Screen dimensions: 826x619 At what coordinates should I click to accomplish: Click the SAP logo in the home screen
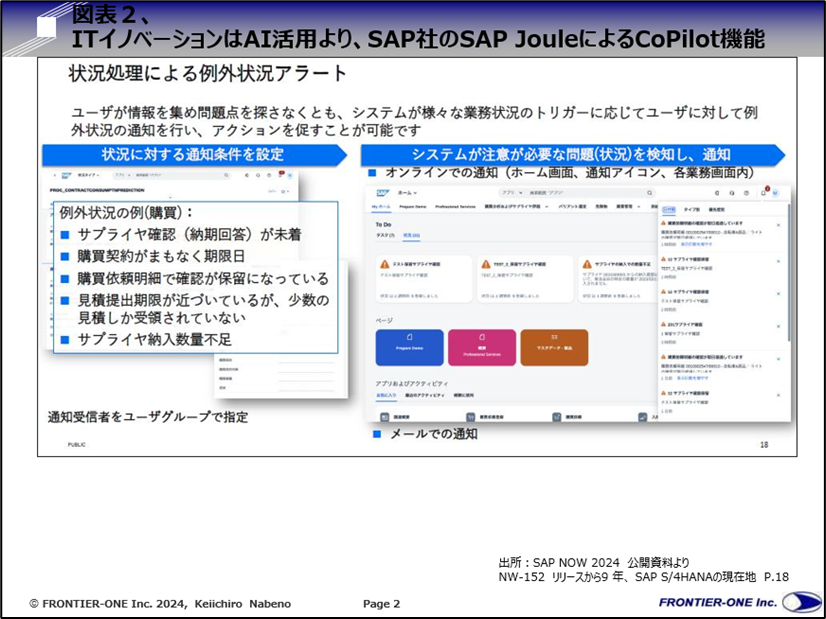click(382, 190)
